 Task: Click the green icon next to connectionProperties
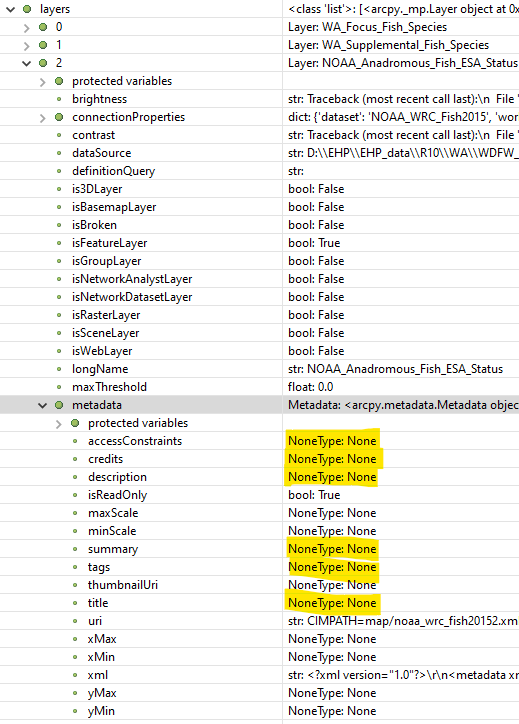click(x=59, y=117)
